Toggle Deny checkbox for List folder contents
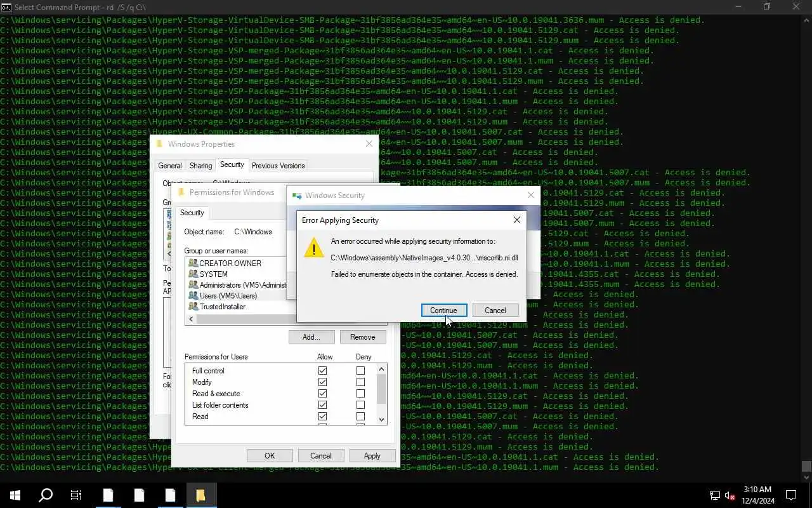 click(x=360, y=405)
